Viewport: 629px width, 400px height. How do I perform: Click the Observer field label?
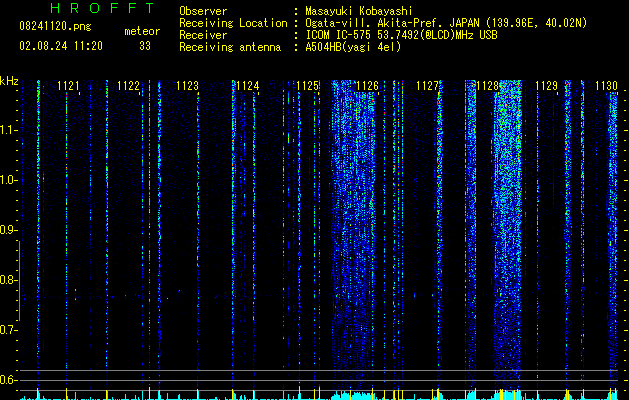point(203,11)
